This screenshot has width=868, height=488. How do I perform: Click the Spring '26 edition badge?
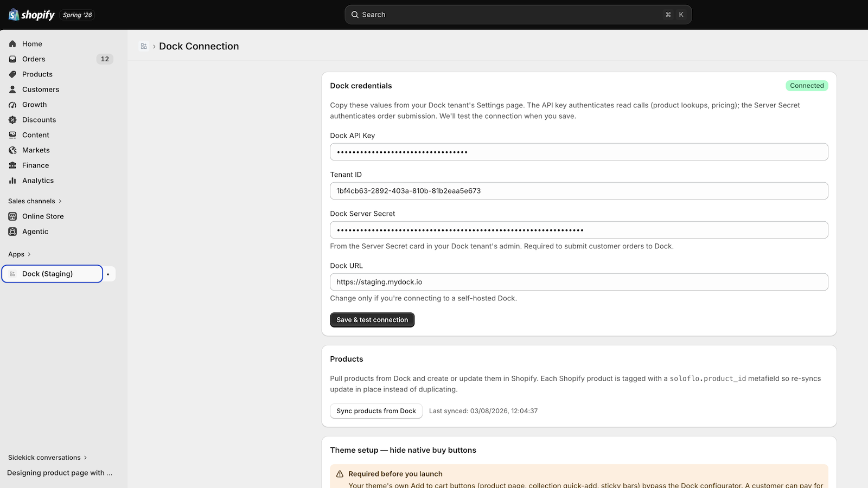tap(78, 15)
